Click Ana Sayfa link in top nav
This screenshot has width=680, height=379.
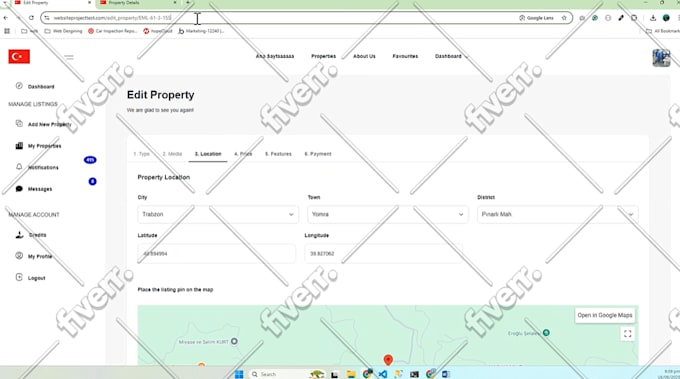(275, 56)
